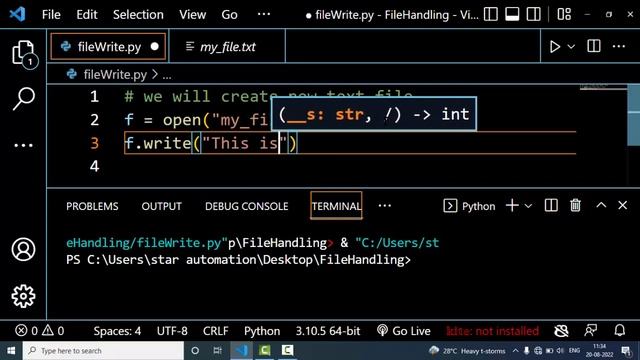Open the errors and warnings count in the status bar

pyautogui.click(x=40, y=331)
